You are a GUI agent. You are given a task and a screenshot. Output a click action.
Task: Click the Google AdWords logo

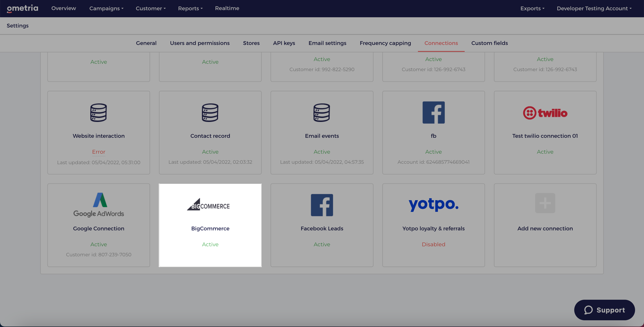pyautogui.click(x=98, y=205)
